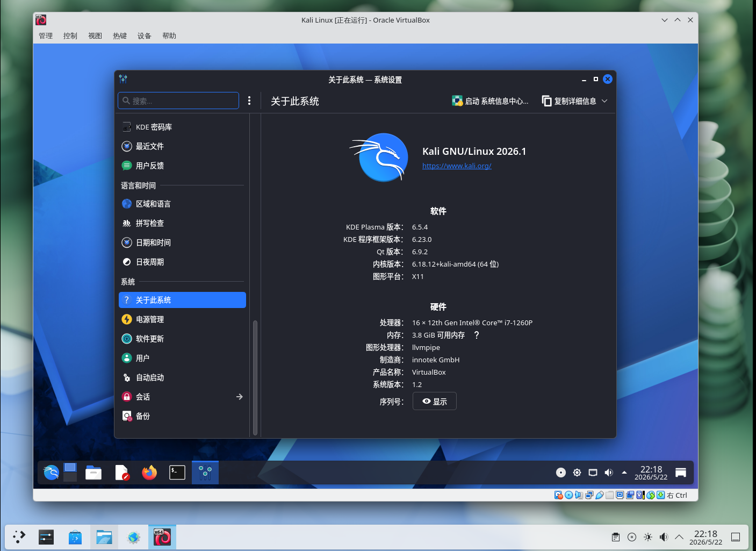Open the https://www.kali.org/ link
This screenshot has height=551, width=756.
click(x=457, y=166)
